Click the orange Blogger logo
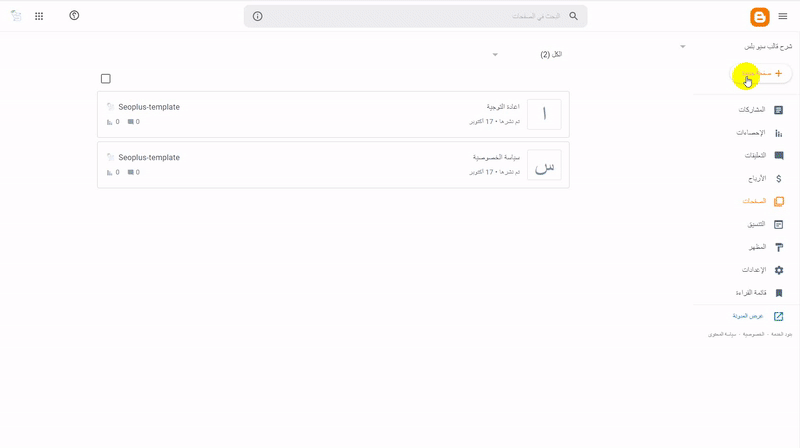 760,17
